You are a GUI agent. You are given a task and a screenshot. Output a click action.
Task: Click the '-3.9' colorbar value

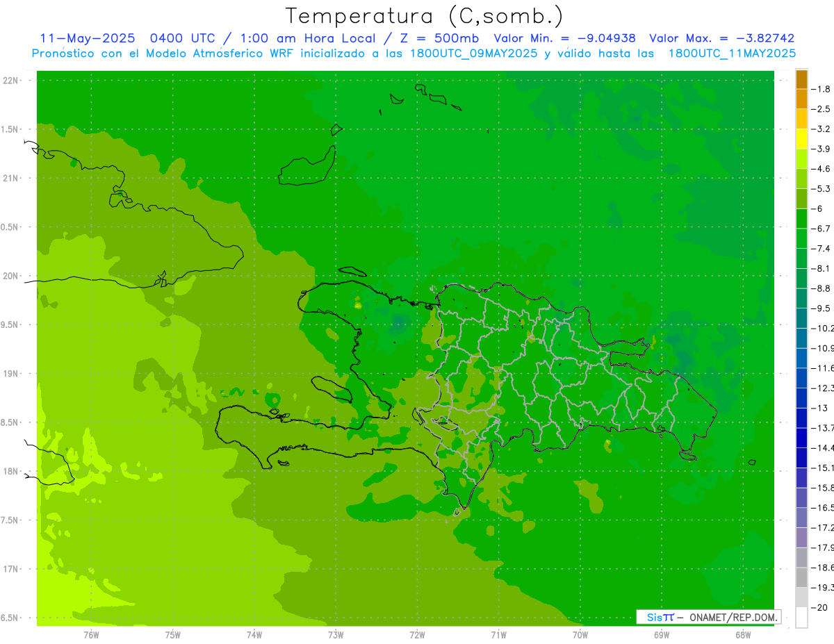click(821, 149)
